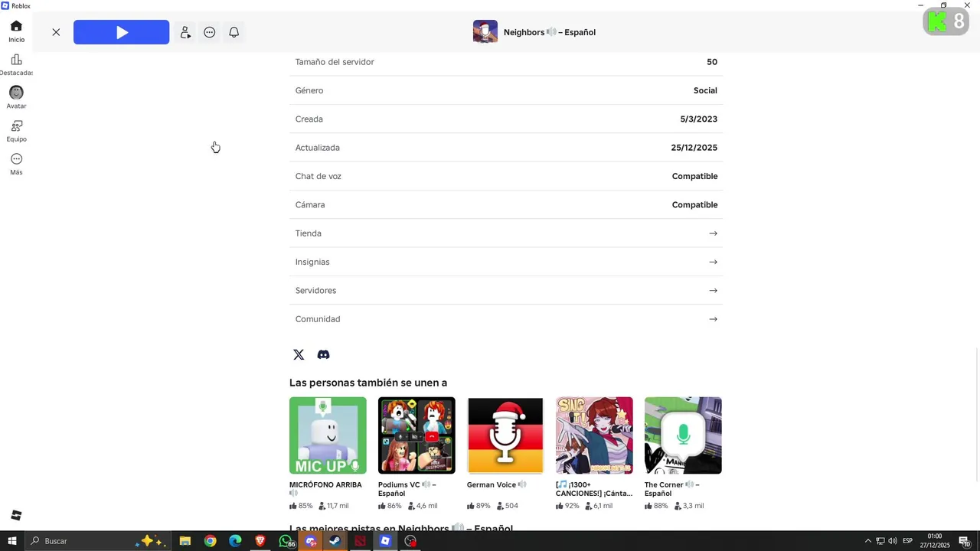Show hidden system tray icons chevron

coord(868,541)
